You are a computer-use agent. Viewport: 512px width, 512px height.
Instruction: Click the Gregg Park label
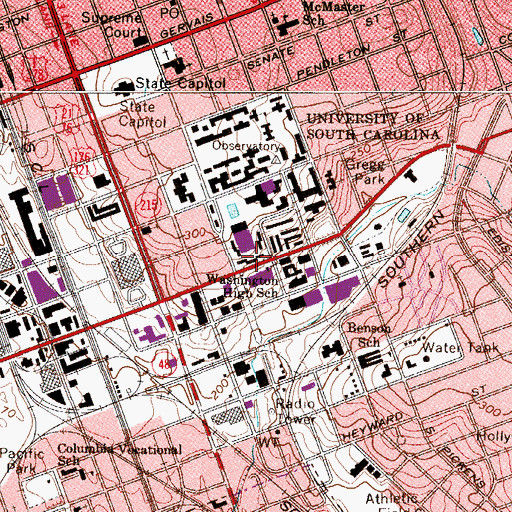(x=366, y=172)
